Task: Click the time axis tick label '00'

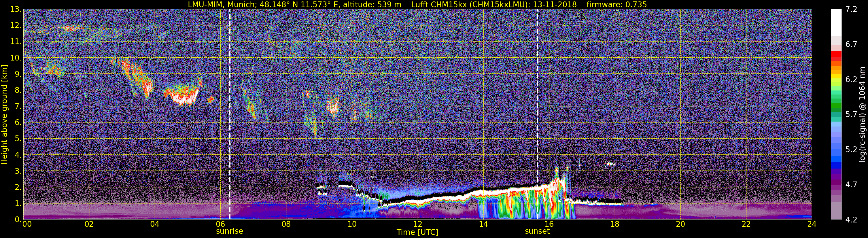Action: click(x=27, y=224)
